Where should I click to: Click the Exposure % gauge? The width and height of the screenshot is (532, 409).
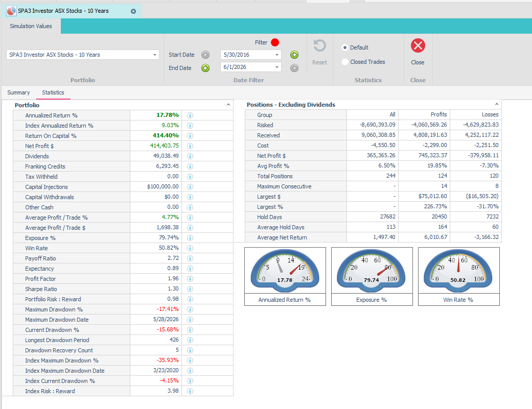372,270
